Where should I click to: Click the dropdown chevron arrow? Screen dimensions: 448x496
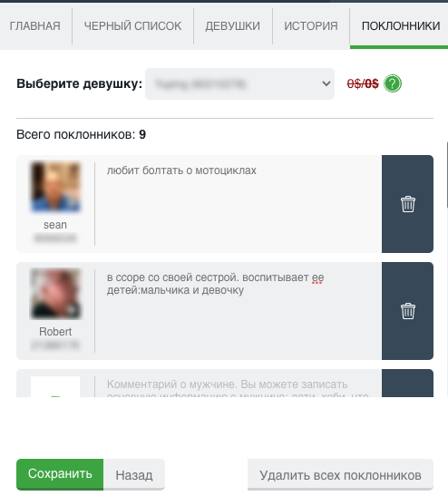[x=326, y=83]
